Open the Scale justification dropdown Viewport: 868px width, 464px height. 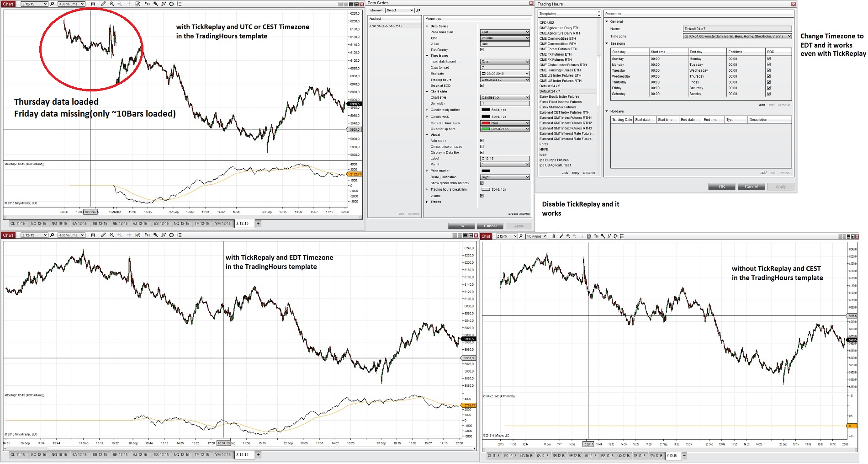coord(505,177)
